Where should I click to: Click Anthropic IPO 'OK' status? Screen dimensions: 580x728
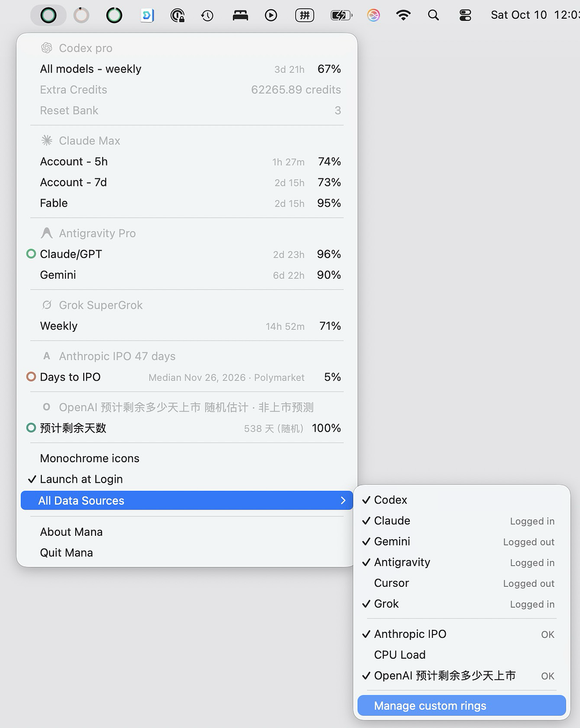[x=548, y=635]
